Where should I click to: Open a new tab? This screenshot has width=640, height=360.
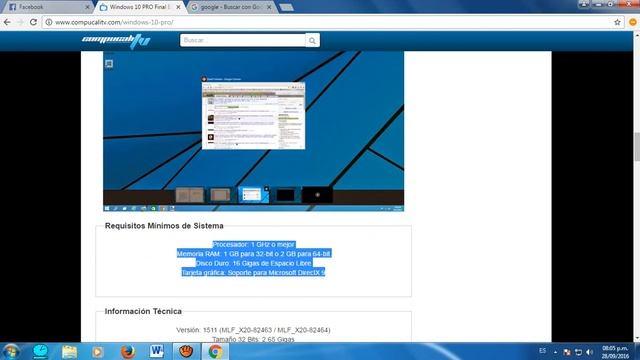[x=287, y=7]
